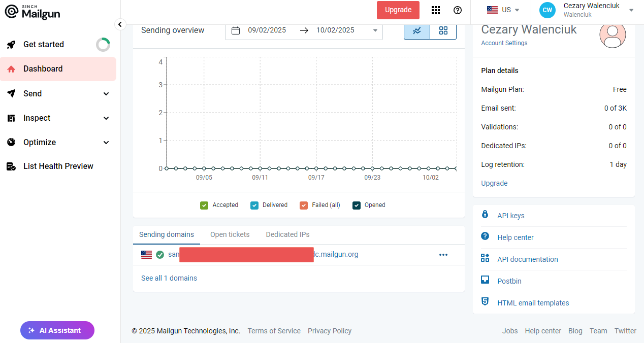
Task: Click the Twitter footer link
Action: tap(625, 331)
